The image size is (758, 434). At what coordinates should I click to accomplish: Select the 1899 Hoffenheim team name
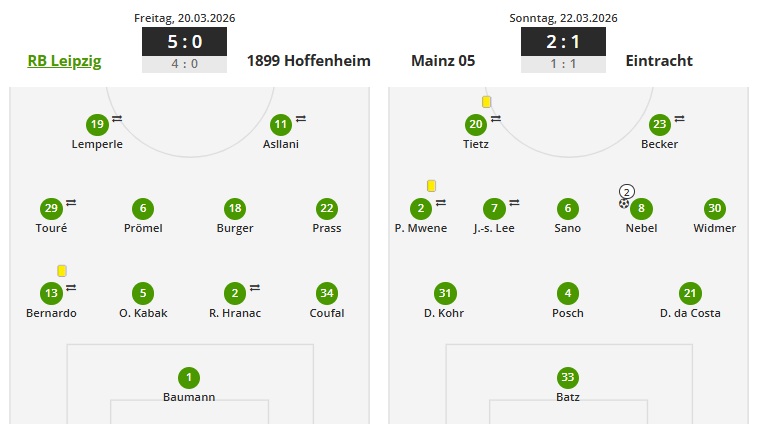(308, 61)
